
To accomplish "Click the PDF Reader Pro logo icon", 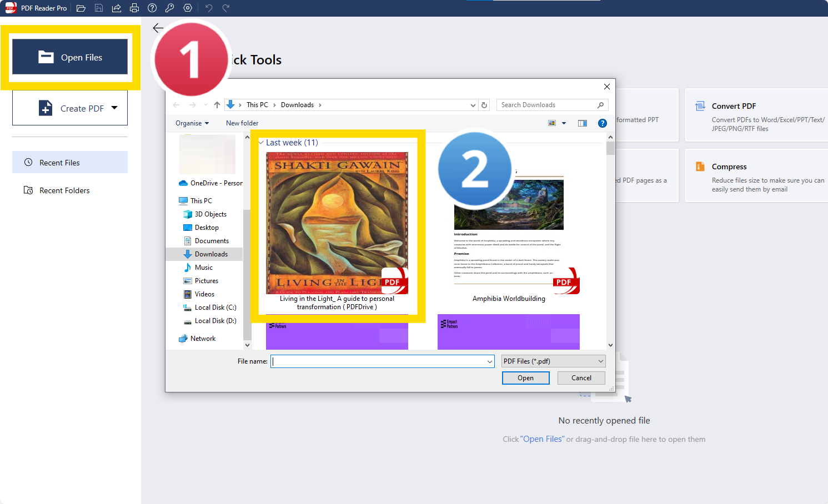I will click(11, 8).
